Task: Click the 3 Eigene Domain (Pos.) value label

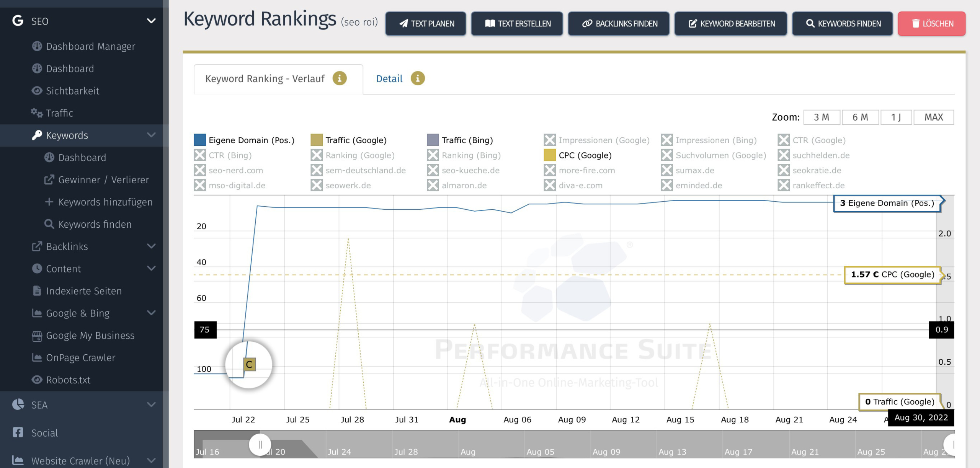Action: pos(887,203)
